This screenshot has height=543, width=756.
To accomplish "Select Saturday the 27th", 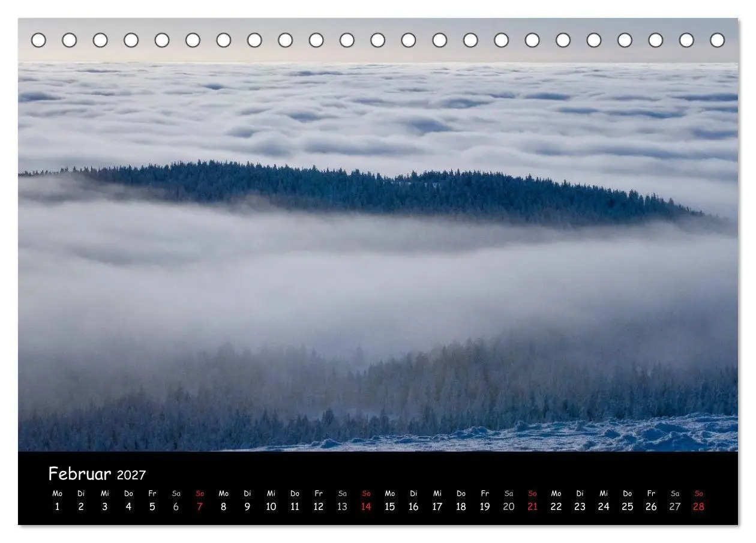I will (675, 506).
